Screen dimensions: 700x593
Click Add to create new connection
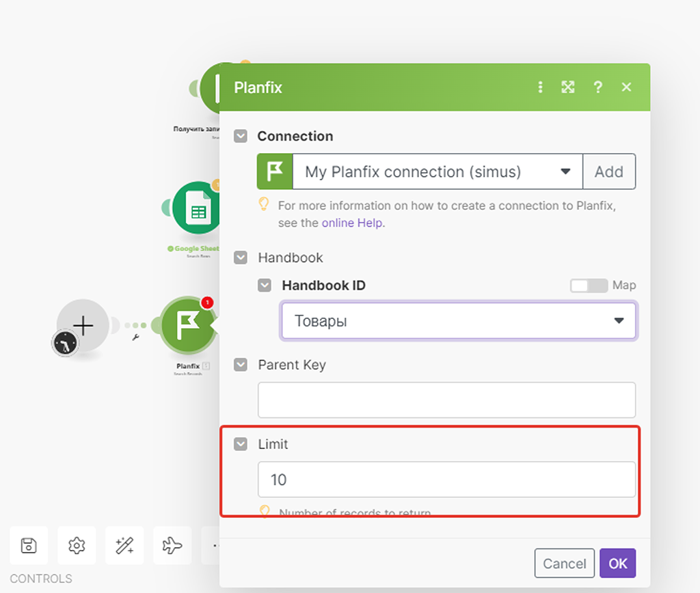pos(609,171)
